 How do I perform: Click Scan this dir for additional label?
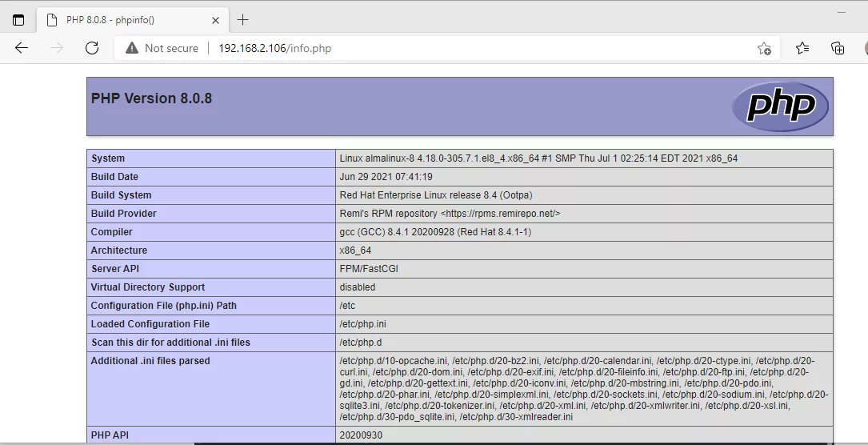[170, 342]
